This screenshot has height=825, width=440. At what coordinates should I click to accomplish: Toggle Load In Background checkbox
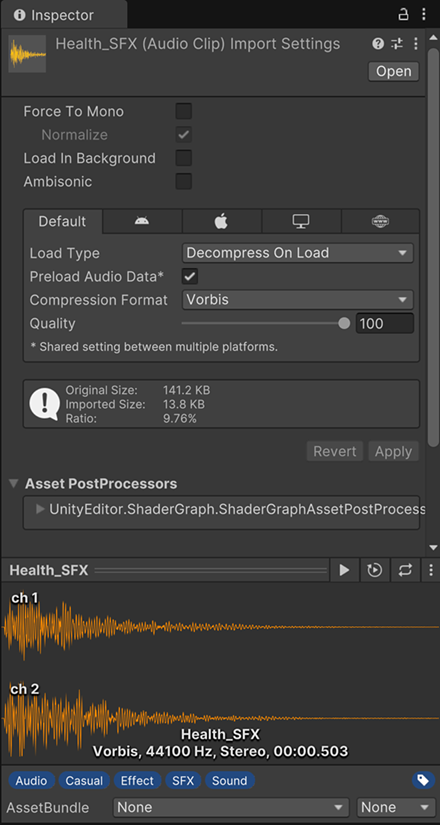(184, 158)
